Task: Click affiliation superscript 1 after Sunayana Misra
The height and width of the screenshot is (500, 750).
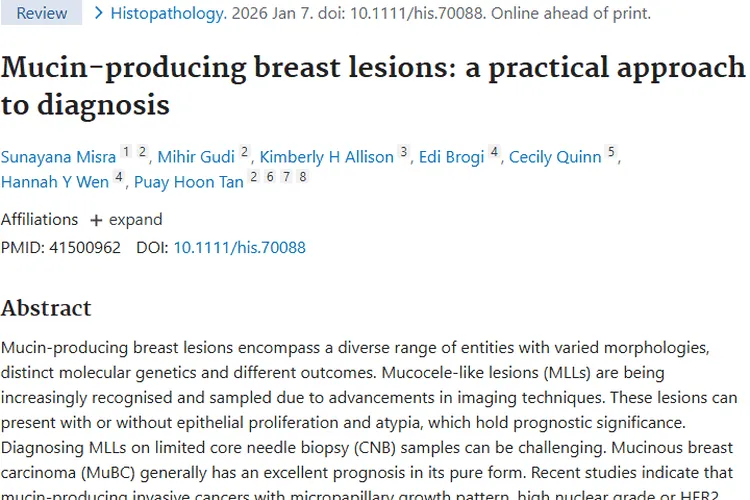Action: [126, 152]
